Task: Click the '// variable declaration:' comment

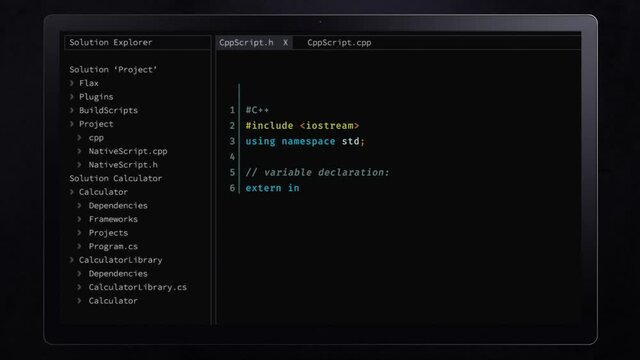Action: tap(318, 172)
